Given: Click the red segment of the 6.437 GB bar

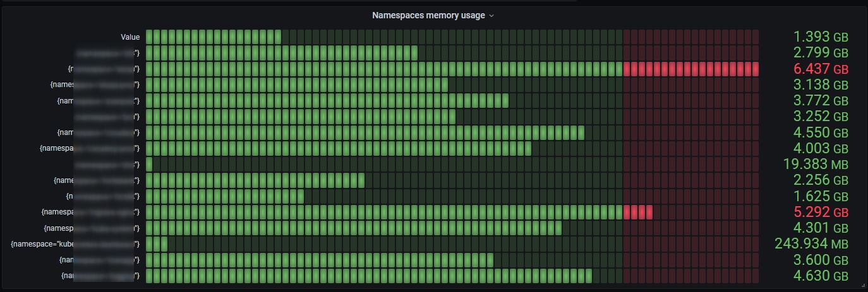Looking at the screenshot, I should coord(690,69).
